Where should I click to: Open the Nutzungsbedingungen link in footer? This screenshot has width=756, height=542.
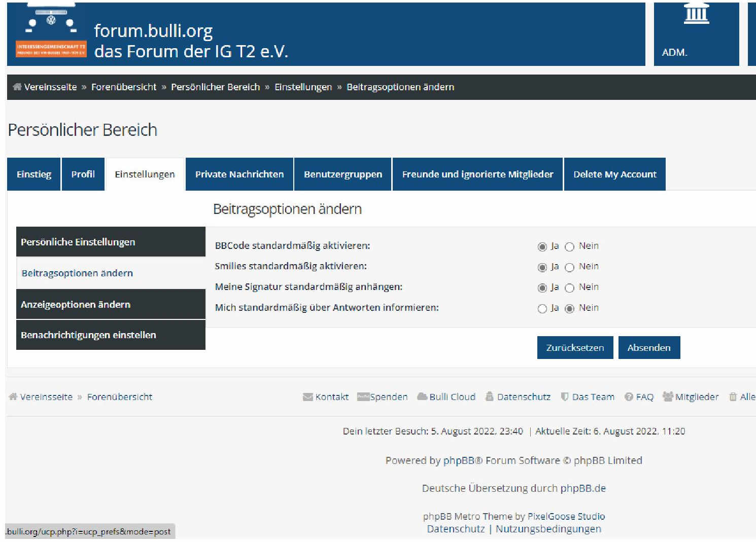(x=548, y=529)
